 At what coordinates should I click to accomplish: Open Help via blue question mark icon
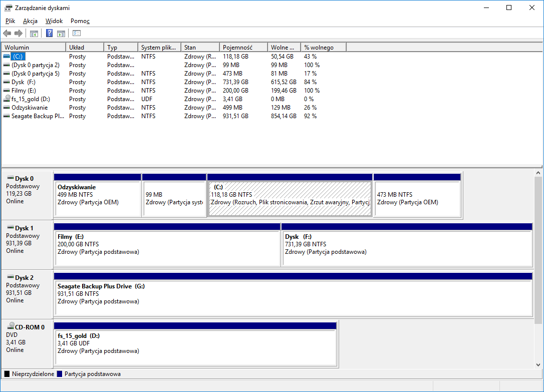coord(50,34)
